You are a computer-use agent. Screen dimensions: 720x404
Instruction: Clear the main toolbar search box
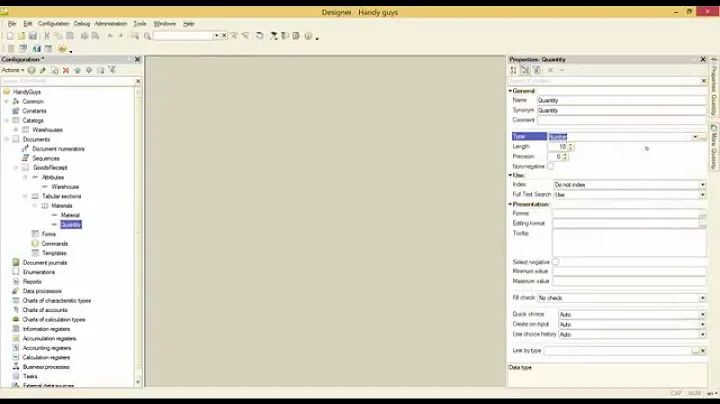click(x=224, y=35)
